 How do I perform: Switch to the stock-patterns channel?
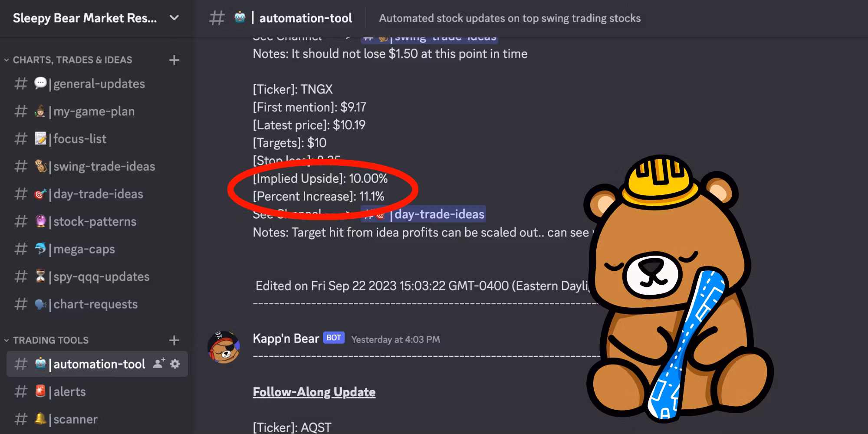coord(97,222)
